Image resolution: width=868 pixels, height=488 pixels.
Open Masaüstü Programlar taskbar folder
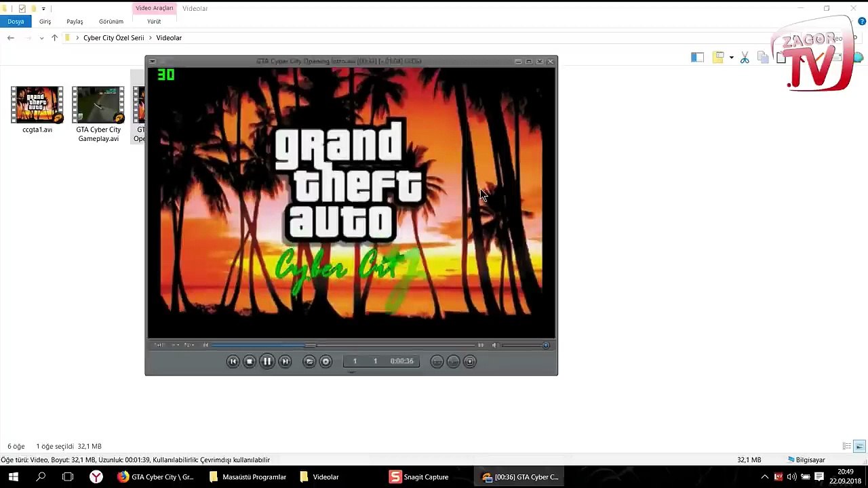point(248,476)
